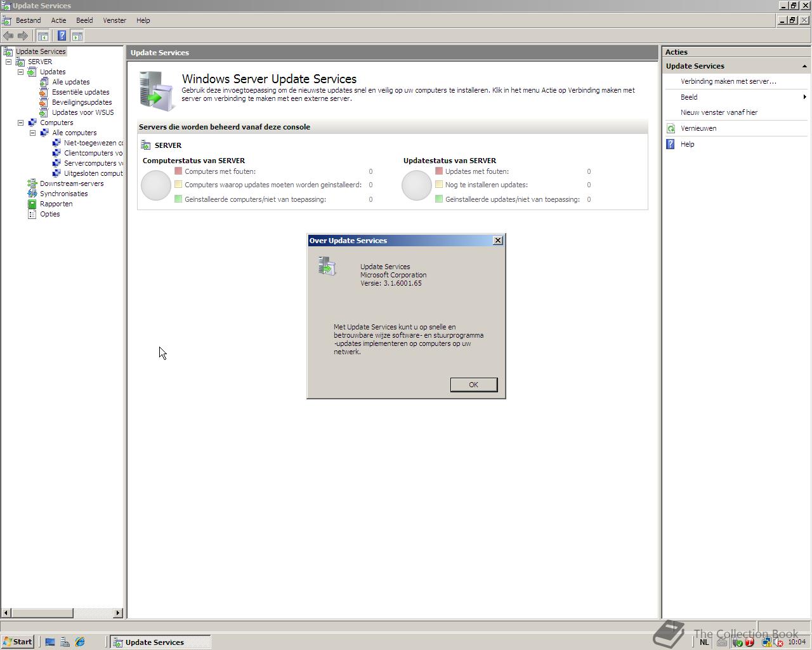812x650 pixels.
Task: Click Nieuw venster vanaf hier action
Action: (x=719, y=112)
